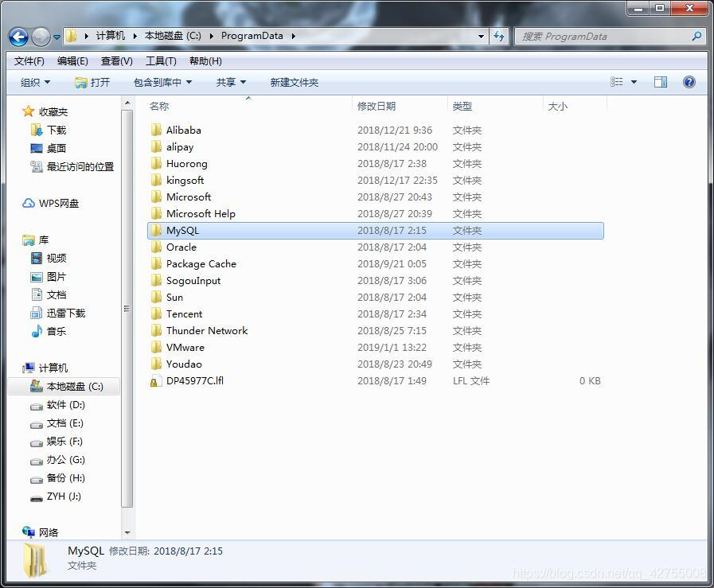Click the Thunder Network folder name

pyautogui.click(x=207, y=330)
